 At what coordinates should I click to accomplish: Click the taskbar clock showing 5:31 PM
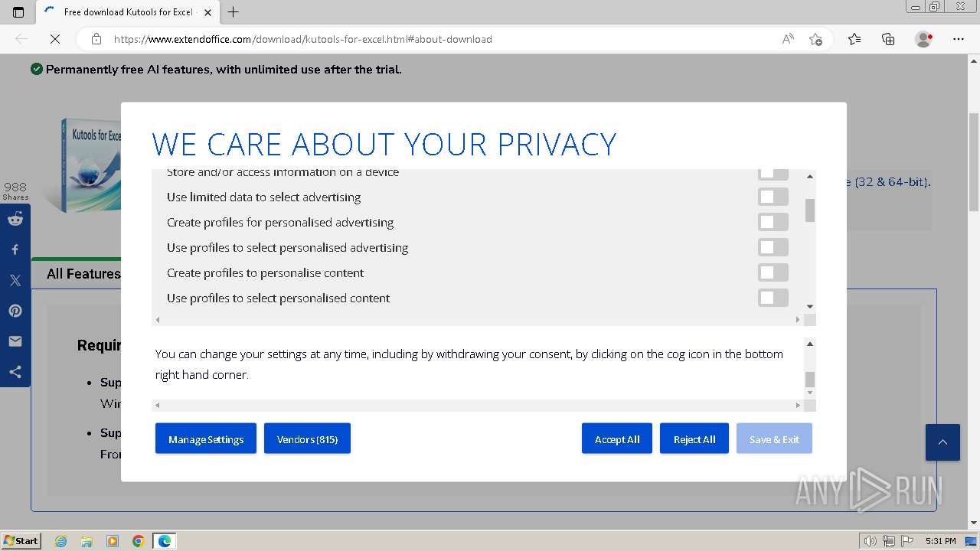tap(940, 541)
